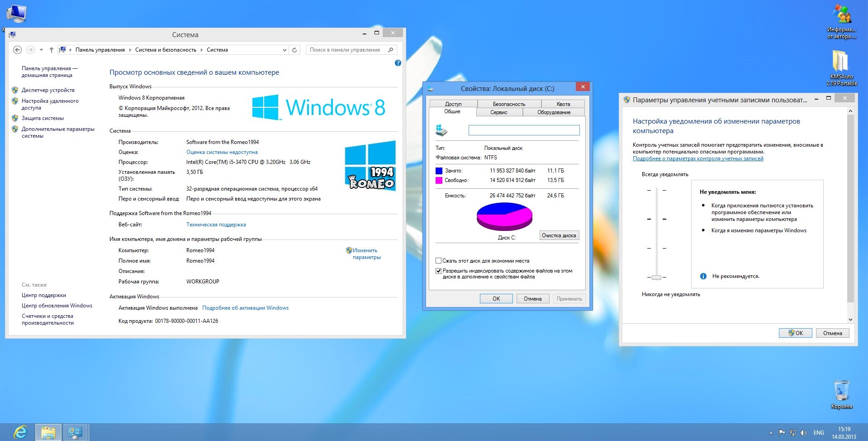This screenshot has height=441, width=868.
Task: Click the shield icon beside Настройка удаленного доступа
Action: point(15,101)
